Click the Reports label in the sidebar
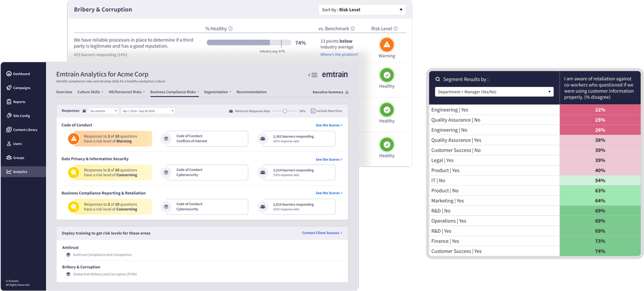 (x=19, y=102)
